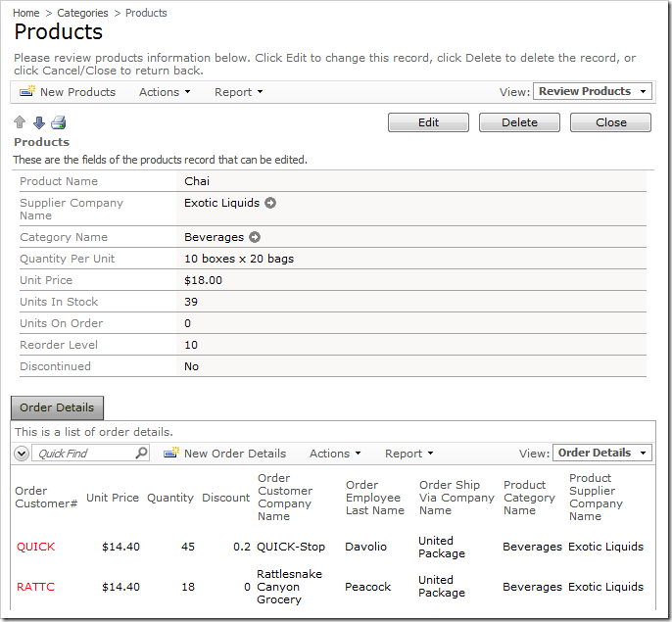The image size is (672, 622).
Task: Click the next record down arrow icon
Action: point(39,122)
